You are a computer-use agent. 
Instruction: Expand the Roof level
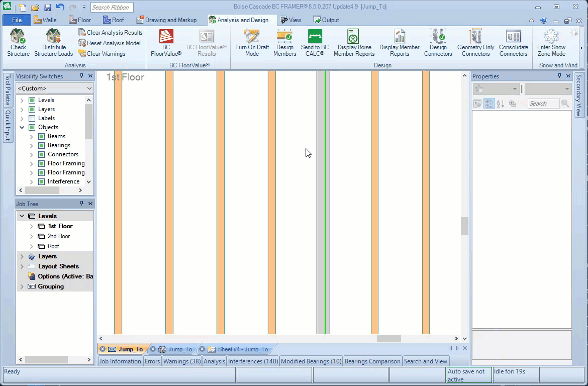pyautogui.click(x=32, y=246)
